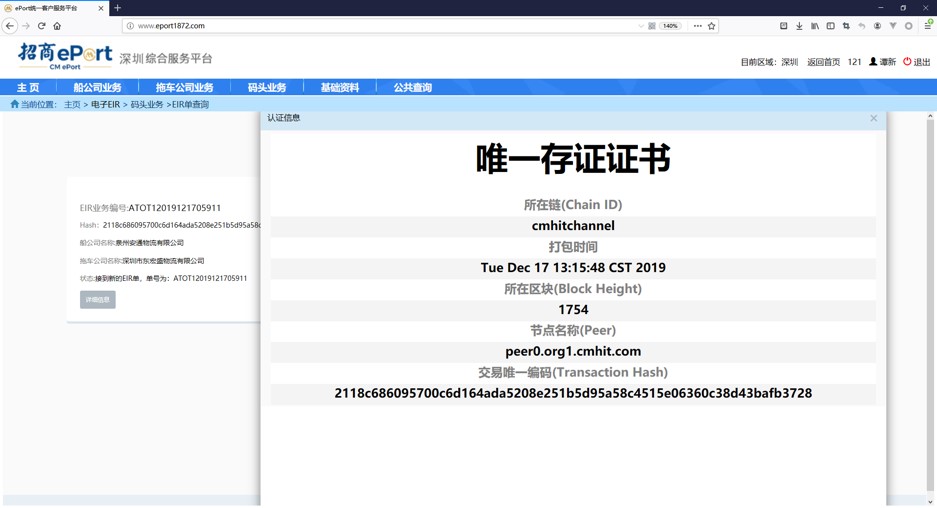This screenshot has width=937, height=508.
Task: Click the 详细信息 button
Action: (x=98, y=300)
